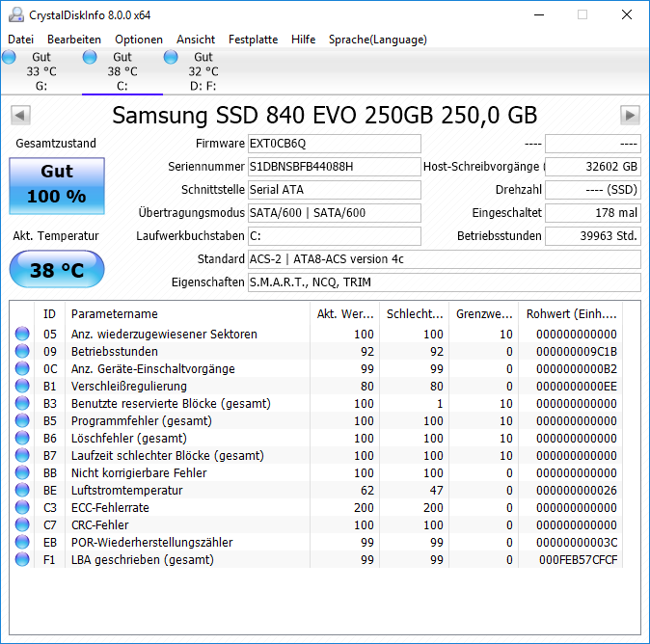Open the Datei menu
This screenshot has width=650, height=644.
20,40
